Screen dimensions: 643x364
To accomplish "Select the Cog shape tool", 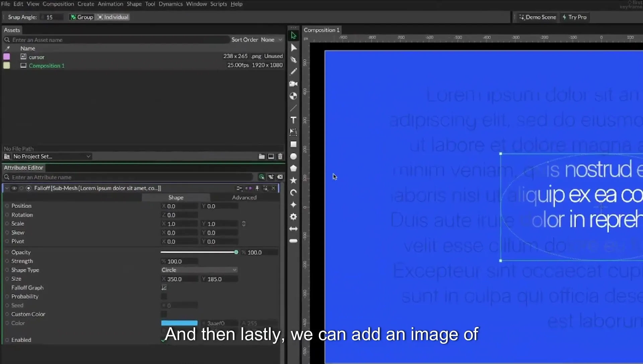I will [293, 217].
